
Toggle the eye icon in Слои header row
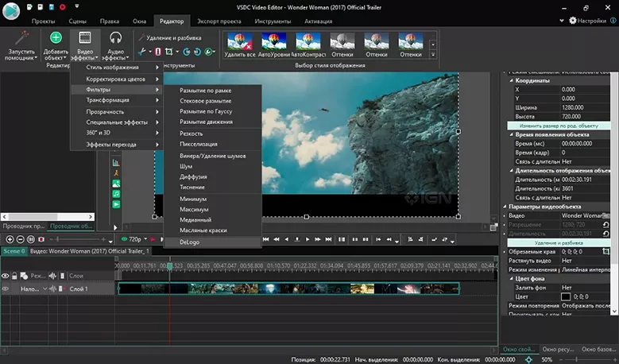tap(5, 276)
